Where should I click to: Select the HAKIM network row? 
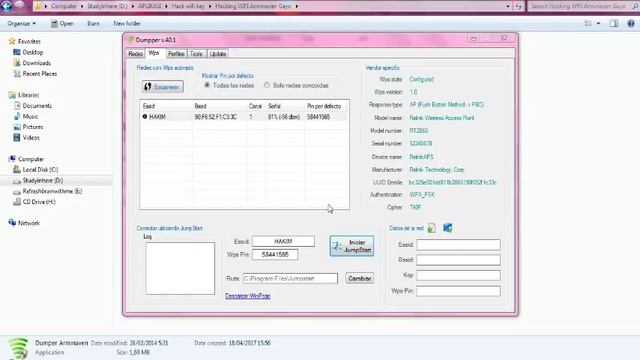tap(244, 117)
